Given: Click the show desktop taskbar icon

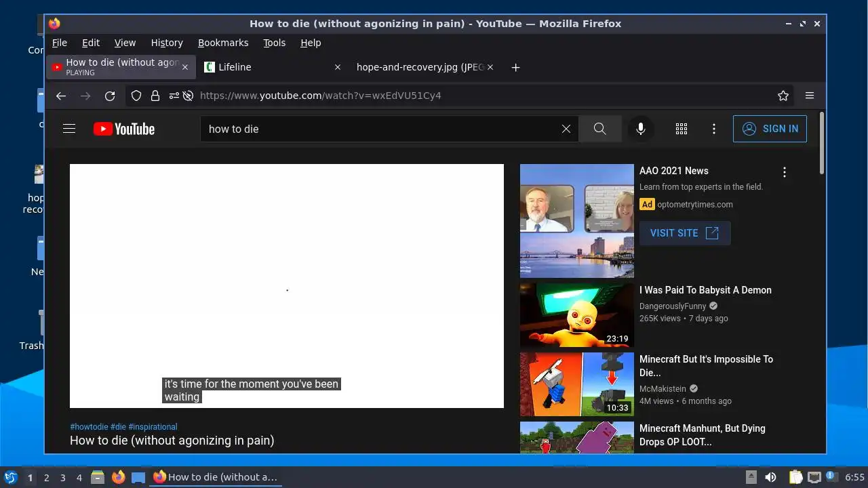Looking at the screenshot, I should [138, 477].
